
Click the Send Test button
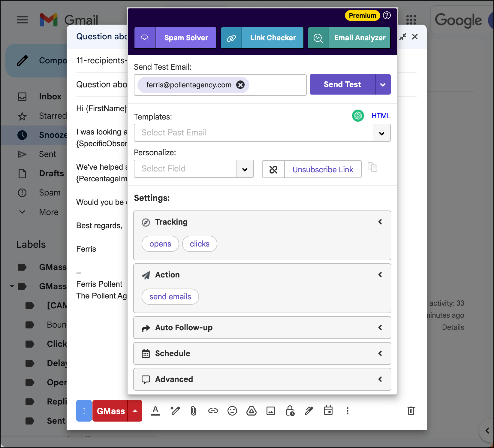[x=342, y=84]
